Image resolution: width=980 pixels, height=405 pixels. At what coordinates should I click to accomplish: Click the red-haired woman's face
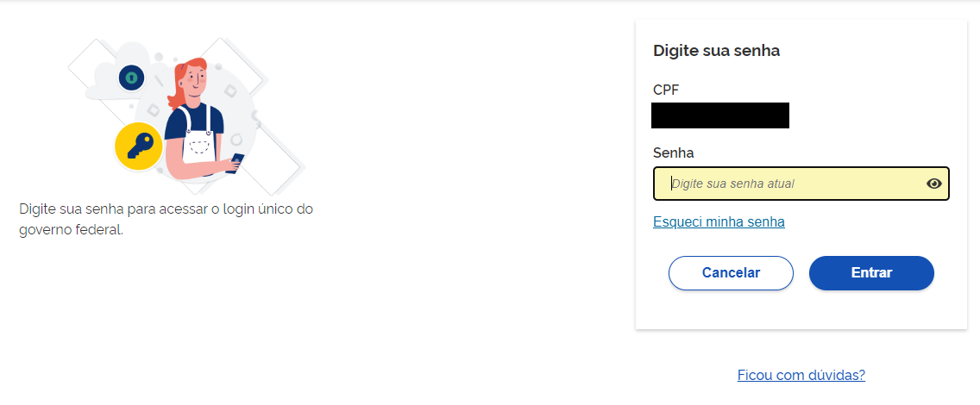pyautogui.click(x=196, y=81)
